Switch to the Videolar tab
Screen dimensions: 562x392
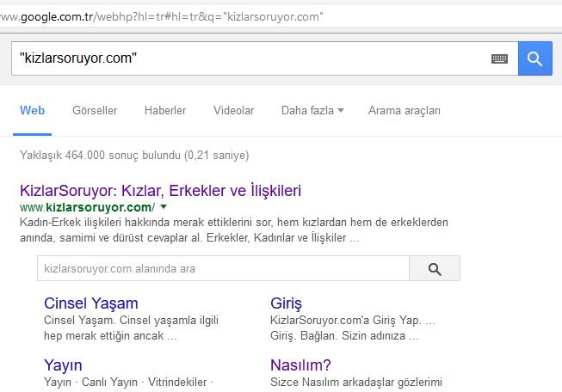[234, 110]
